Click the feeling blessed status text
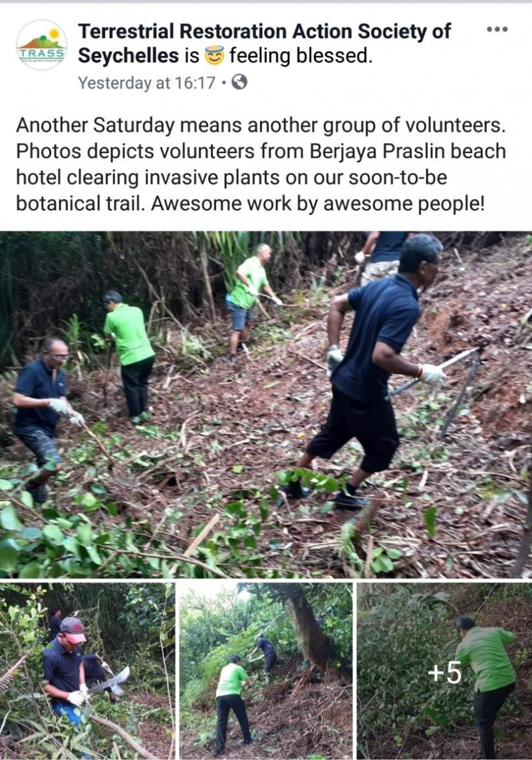This screenshot has height=760, width=532. pos(301,56)
